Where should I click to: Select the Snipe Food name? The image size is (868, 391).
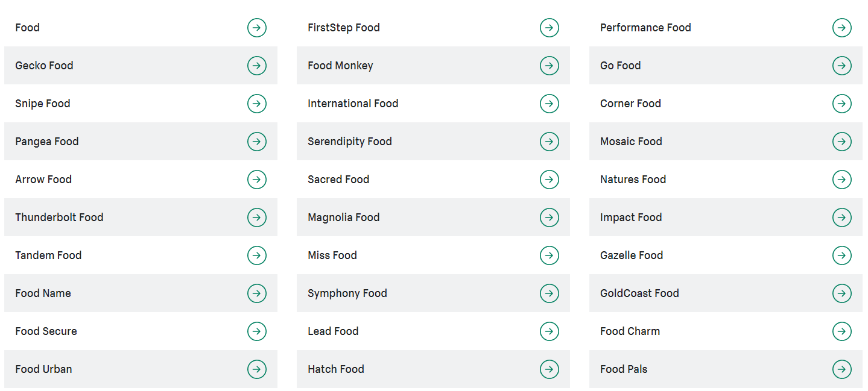tap(43, 104)
